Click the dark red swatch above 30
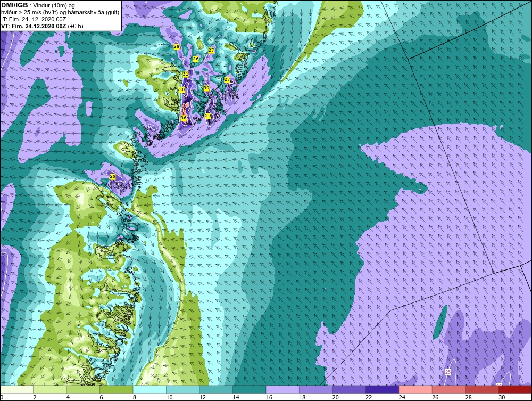Image resolution: width=532 pixels, height=401 pixels. pyautogui.click(x=516, y=389)
